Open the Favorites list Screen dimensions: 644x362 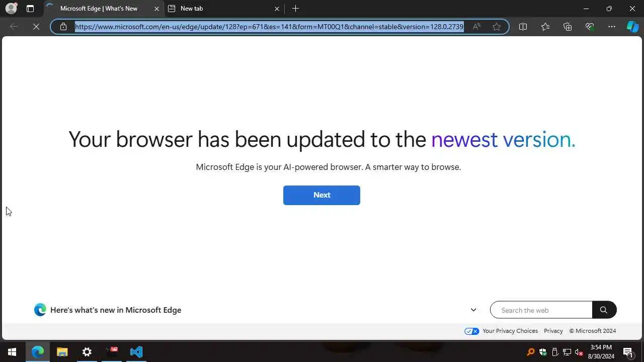click(x=545, y=27)
